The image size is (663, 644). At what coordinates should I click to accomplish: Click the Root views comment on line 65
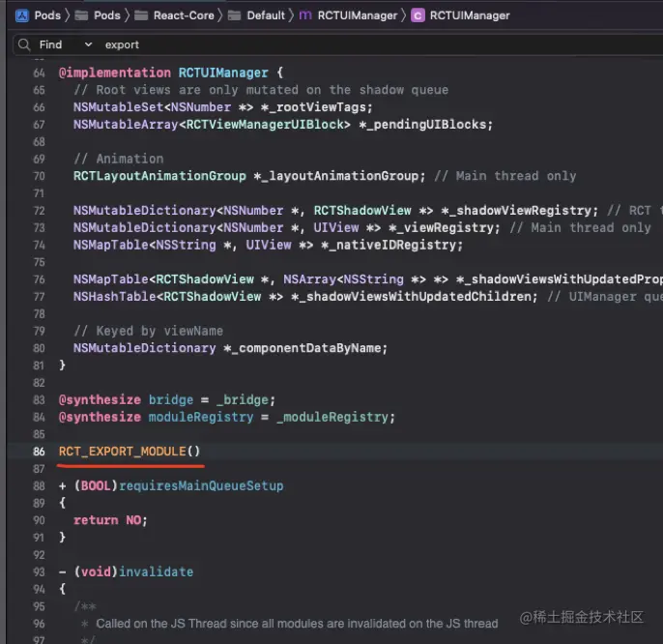pyautogui.click(x=261, y=90)
